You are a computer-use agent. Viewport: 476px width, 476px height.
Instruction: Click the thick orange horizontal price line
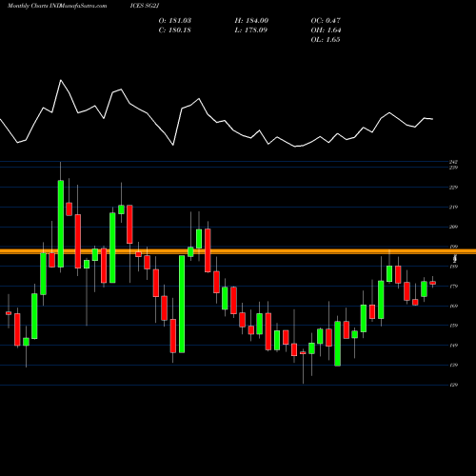pyautogui.click(x=238, y=251)
